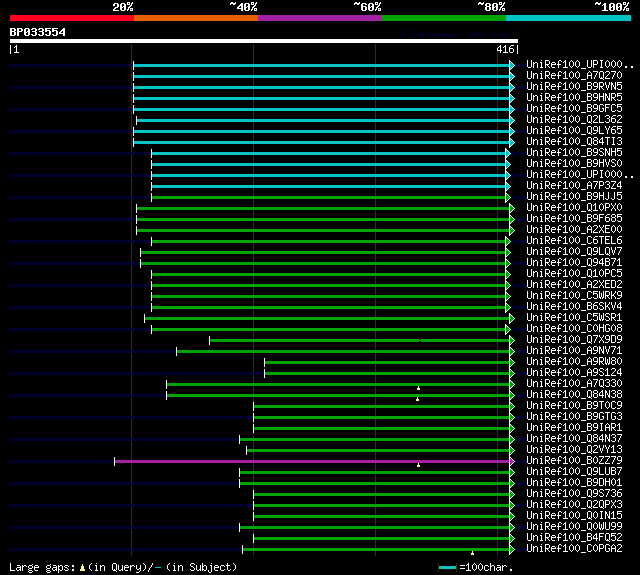Open hit UniRef100_A7Q270
This screenshot has width=640, height=575.
click(574, 75)
